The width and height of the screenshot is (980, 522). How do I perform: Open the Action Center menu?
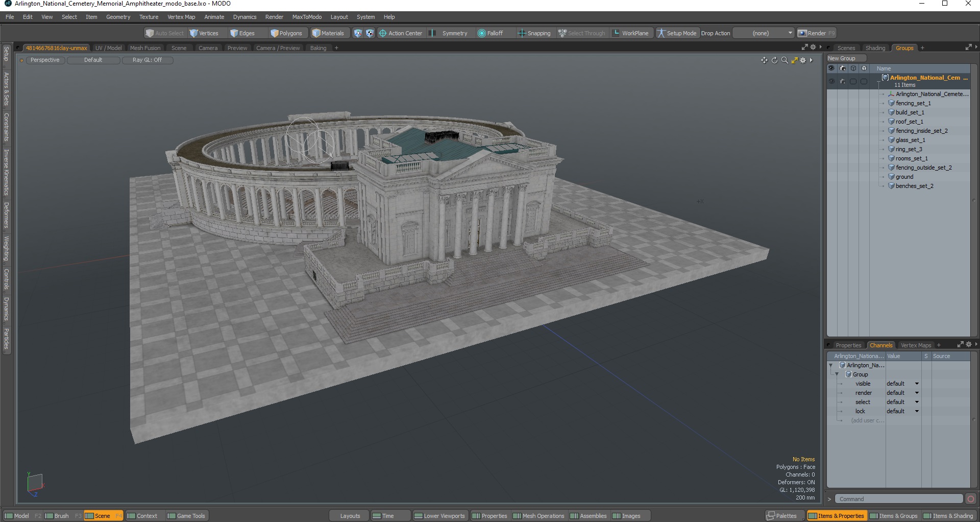coord(401,33)
